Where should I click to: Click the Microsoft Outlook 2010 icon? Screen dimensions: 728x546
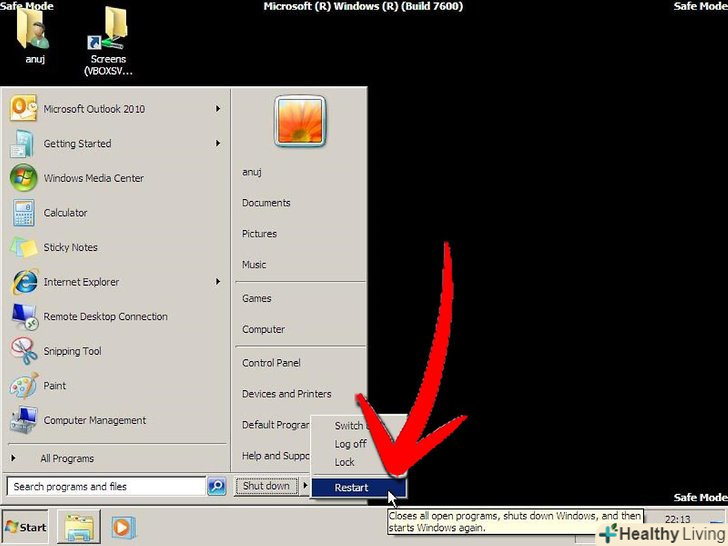(x=23, y=108)
